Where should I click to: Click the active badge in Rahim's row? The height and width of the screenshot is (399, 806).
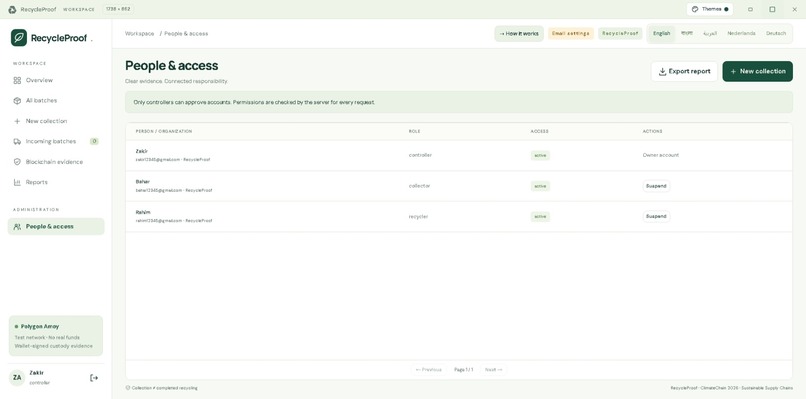click(x=540, y=216)
